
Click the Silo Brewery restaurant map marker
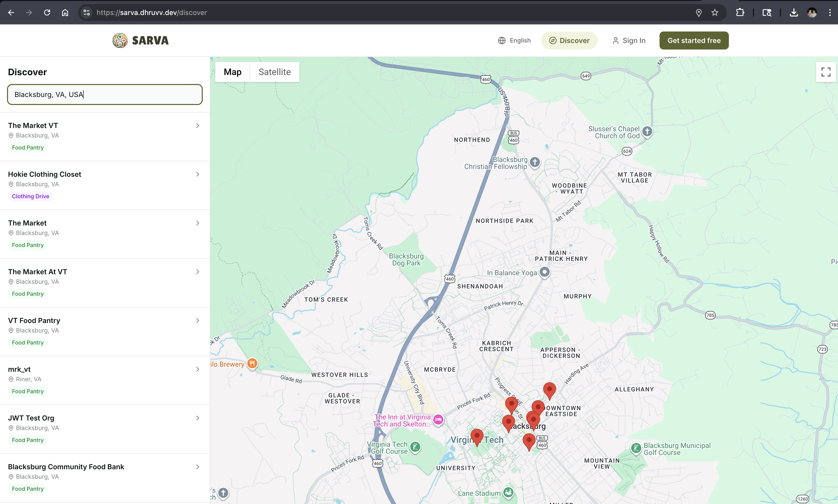click(252, 364)
